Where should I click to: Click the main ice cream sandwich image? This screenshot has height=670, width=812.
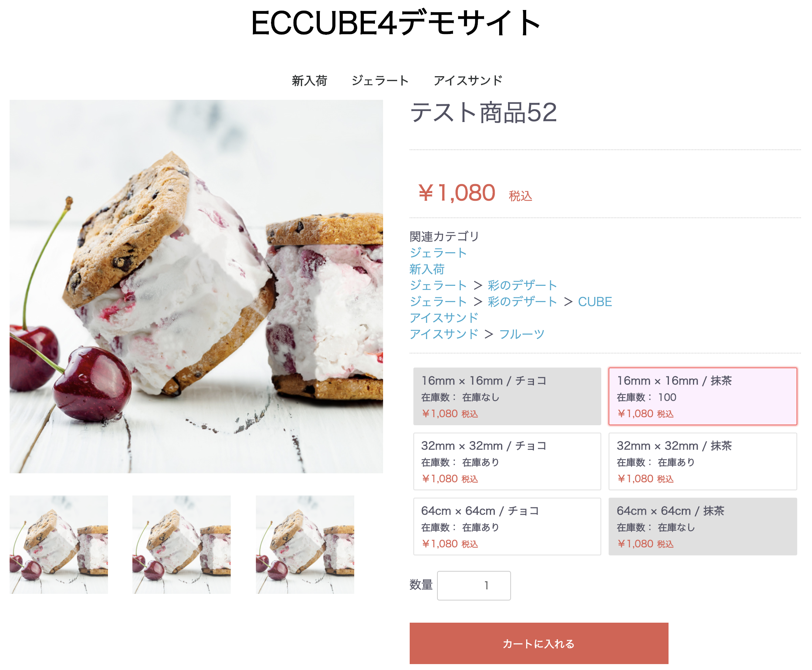pos(196,286)
